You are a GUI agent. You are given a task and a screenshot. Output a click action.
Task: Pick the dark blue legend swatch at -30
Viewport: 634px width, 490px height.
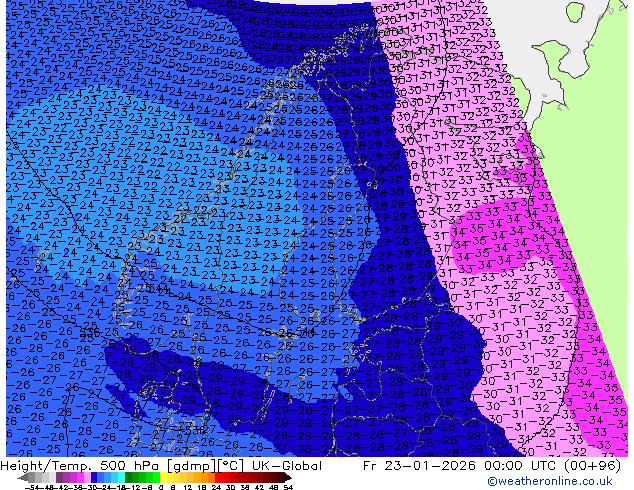(94, 477)
